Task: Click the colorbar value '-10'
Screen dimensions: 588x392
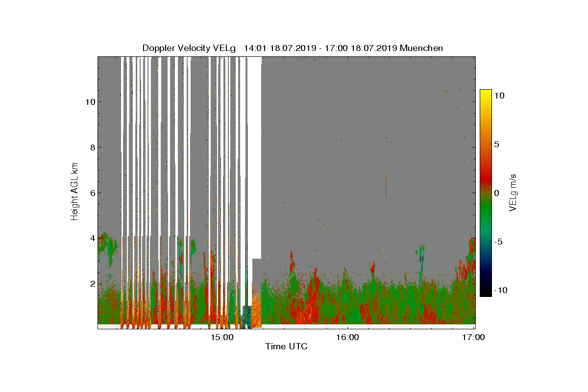Action: [x=501, y=291]
